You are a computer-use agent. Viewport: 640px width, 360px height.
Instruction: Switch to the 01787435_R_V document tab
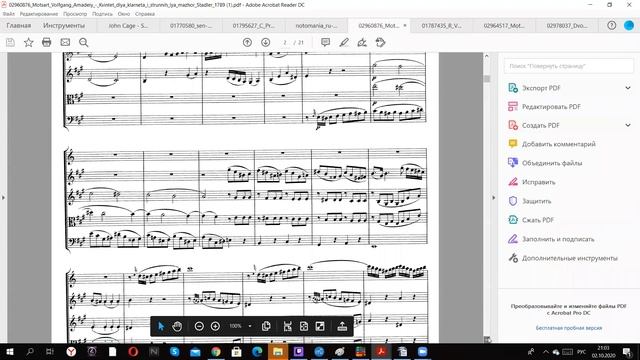click(442, 25)
